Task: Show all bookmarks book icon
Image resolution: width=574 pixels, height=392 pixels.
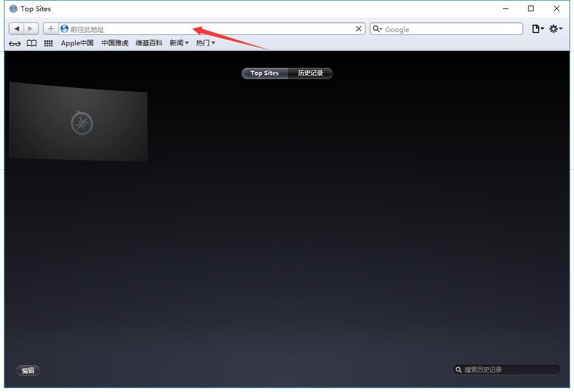Action: (x=32, y=43)
